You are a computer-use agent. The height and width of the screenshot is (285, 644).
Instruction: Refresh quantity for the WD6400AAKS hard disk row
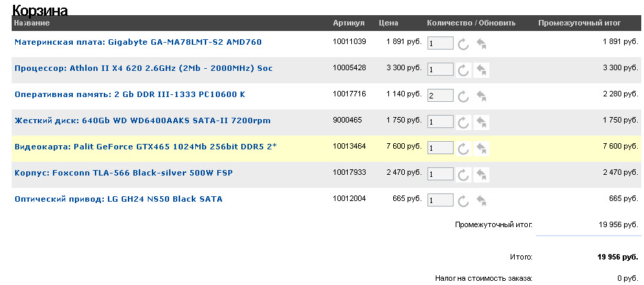(463, 123)
